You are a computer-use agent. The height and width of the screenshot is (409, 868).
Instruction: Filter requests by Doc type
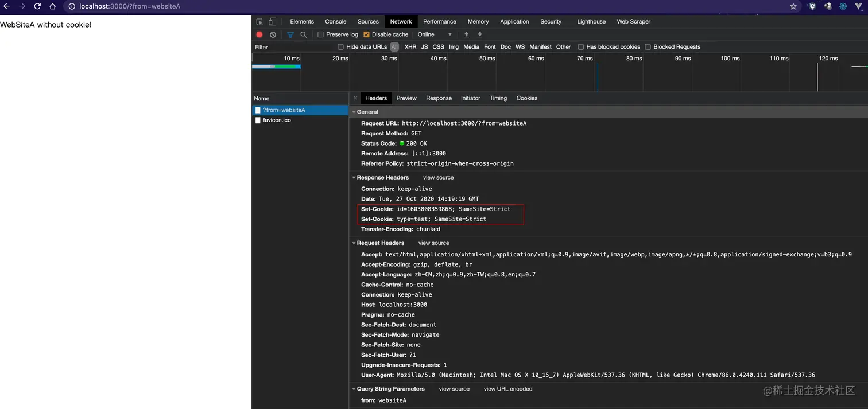[506, 47]
